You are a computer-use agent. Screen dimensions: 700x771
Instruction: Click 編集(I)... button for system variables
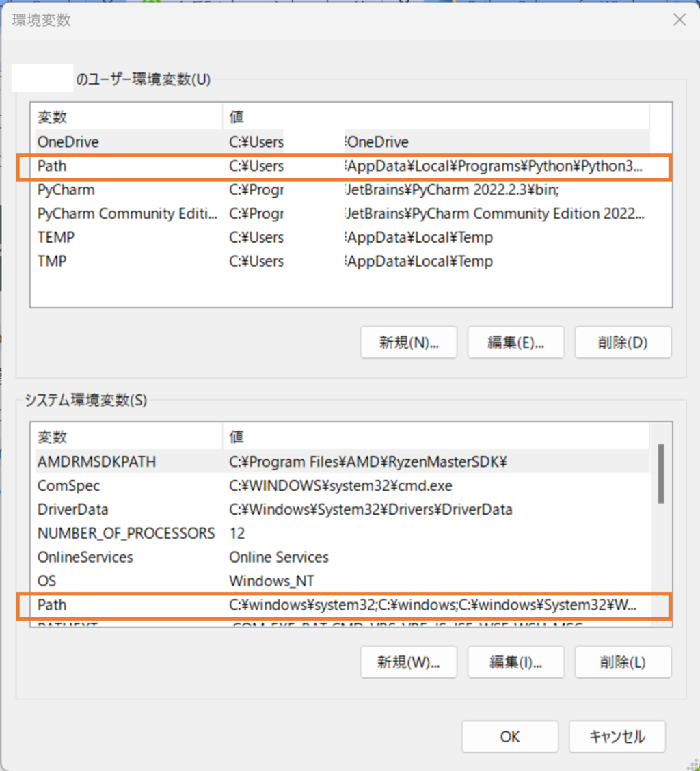(x=515, y=662)
